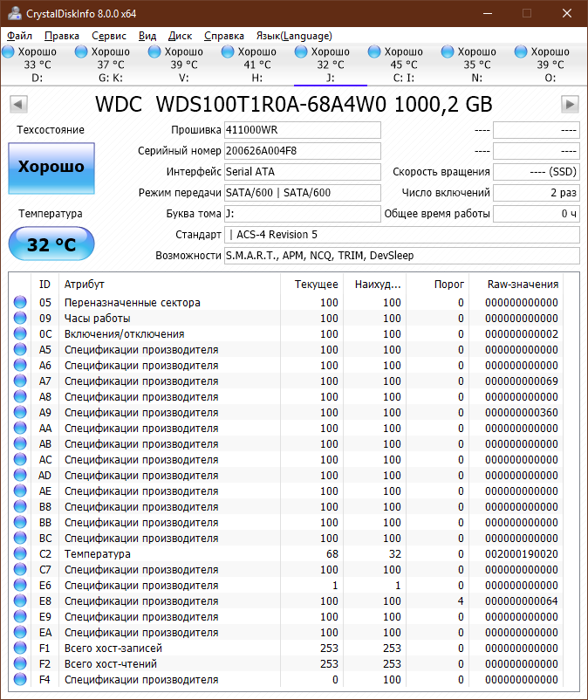This screenshot has width=588, height=700.
Task: Click the Число включений value 2 раз
Action: coord(537,193)
